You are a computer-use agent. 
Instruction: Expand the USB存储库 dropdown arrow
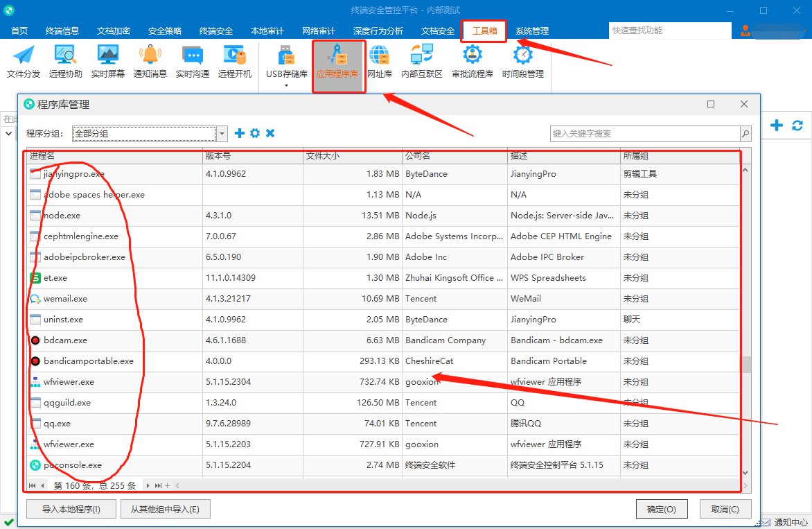(285, 86)
